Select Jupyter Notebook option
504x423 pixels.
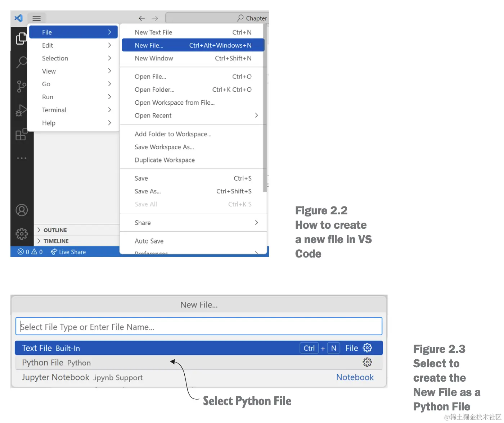(199, 377)
